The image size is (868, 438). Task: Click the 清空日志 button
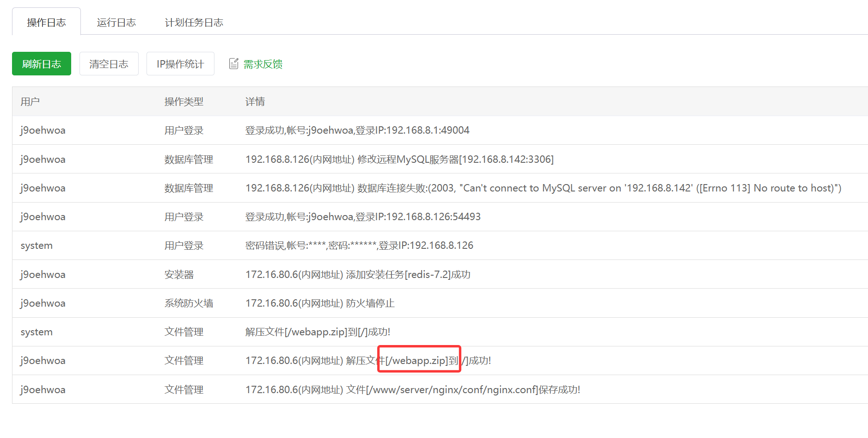click(x=109, y=64)
